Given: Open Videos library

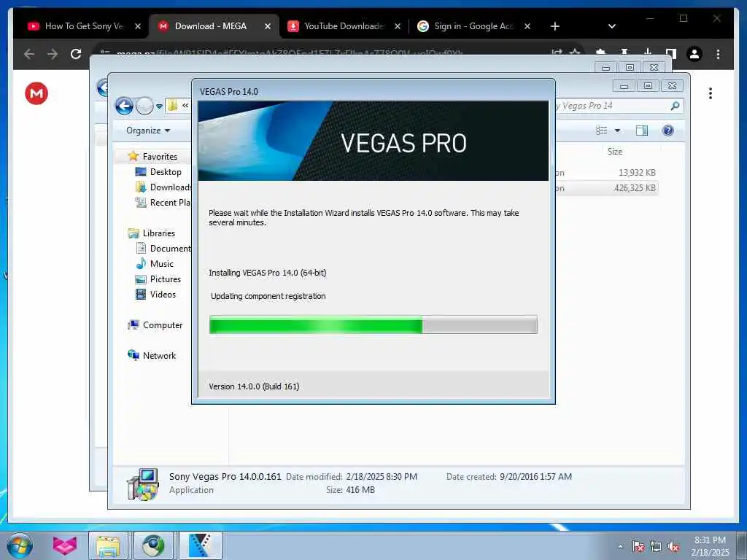Looking at the screenshot, I should coord(163,295).
